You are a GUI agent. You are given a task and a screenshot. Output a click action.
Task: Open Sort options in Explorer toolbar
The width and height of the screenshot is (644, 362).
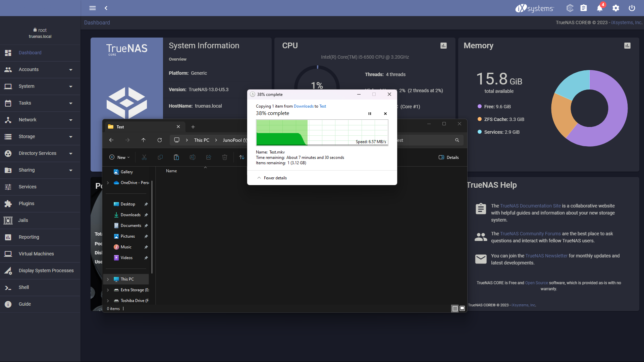(x=242, y=157)
